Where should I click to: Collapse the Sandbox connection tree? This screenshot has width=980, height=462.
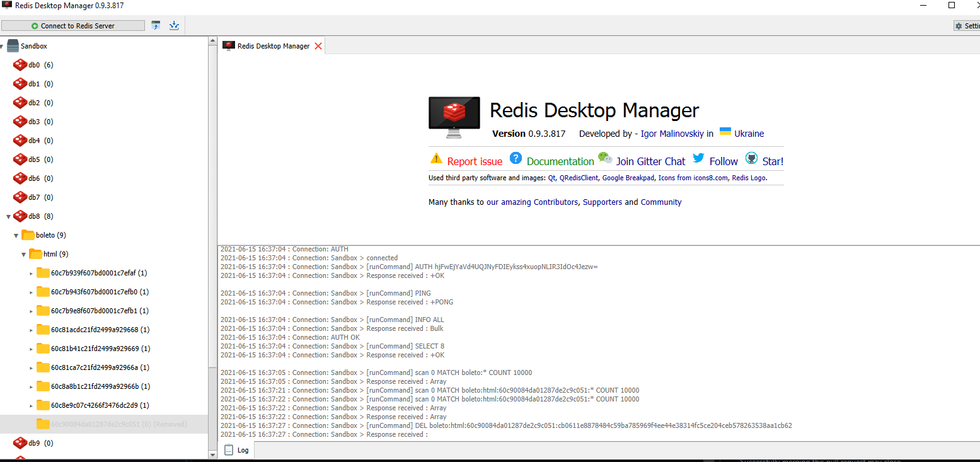2,46
